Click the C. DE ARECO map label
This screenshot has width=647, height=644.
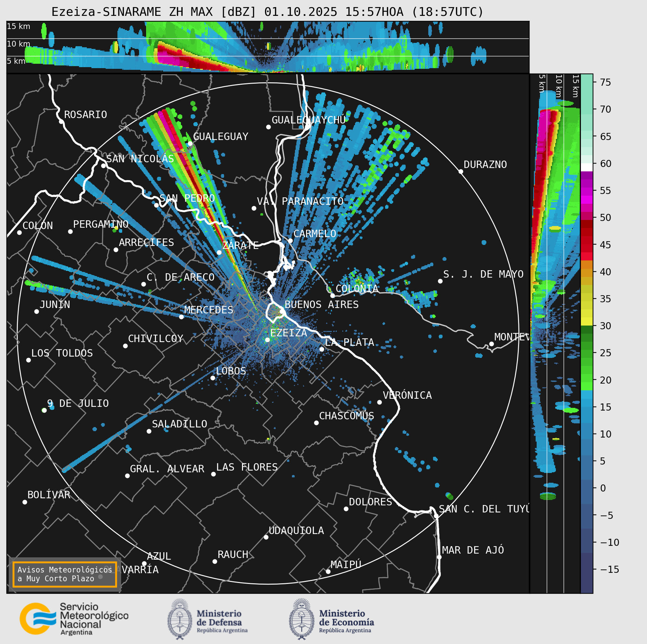[x=181, y=277]
